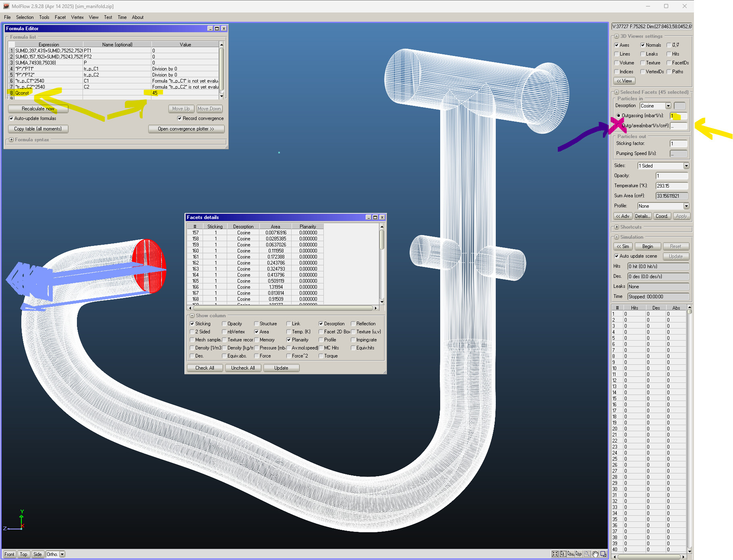Select the Qconst formula row expression
This screenshot has width=733, height=560.
click(x=48, y=93)
